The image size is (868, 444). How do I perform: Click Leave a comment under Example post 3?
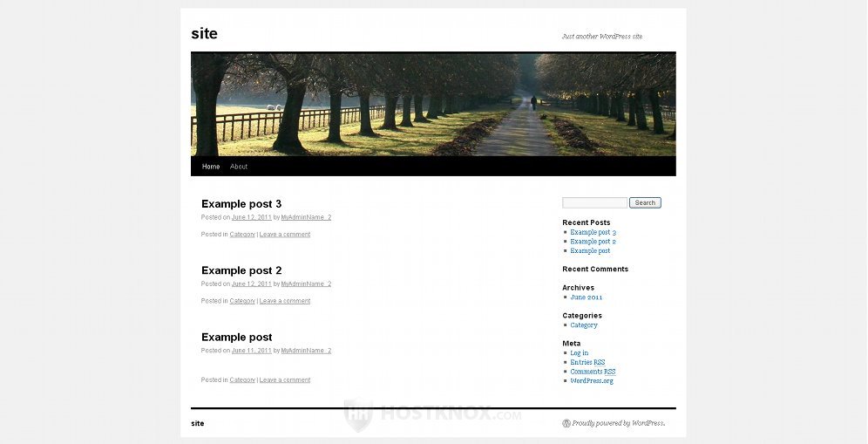click(x=285, y=235)
